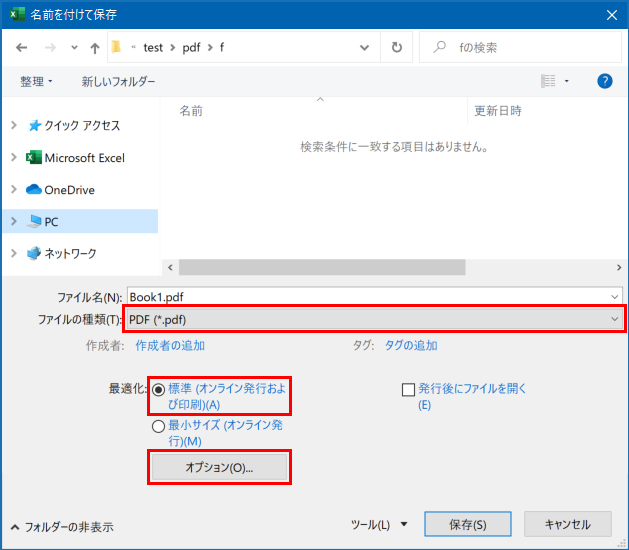The height and width of the screenshot is (550, 629).
Task: Click the Back navigation arrow
Action: [x=21, y=47]
